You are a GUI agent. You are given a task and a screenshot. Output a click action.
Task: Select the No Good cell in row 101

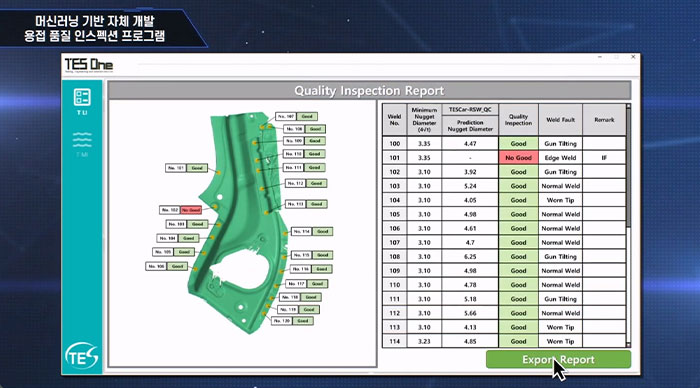[518, 158]
